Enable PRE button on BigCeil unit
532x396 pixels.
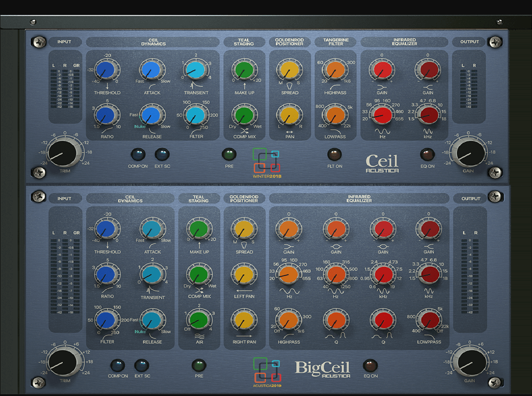tap(199, 366)
